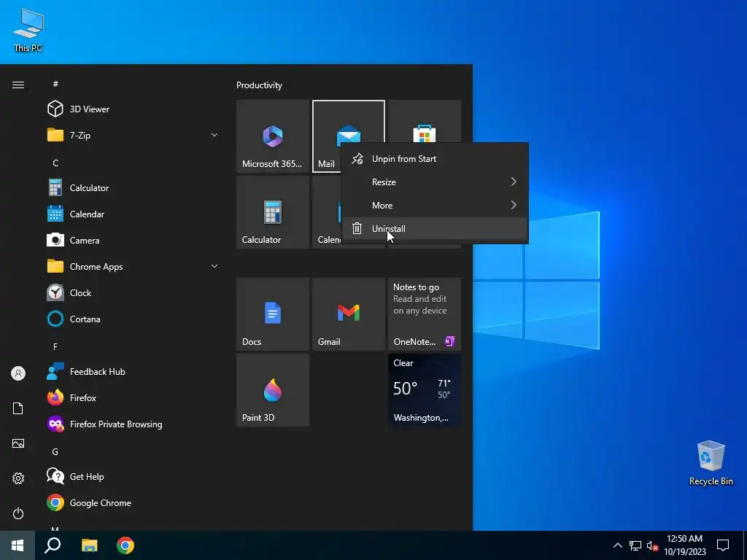Launch Calculator from the app list
The image size is (747, 560).
coord(133,187)
